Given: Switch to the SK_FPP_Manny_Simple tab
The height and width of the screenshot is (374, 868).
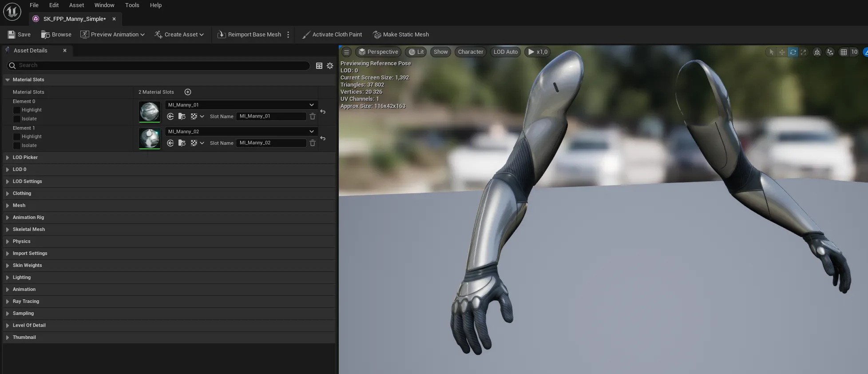Looking at the screenshot, I should click(74, 19).
